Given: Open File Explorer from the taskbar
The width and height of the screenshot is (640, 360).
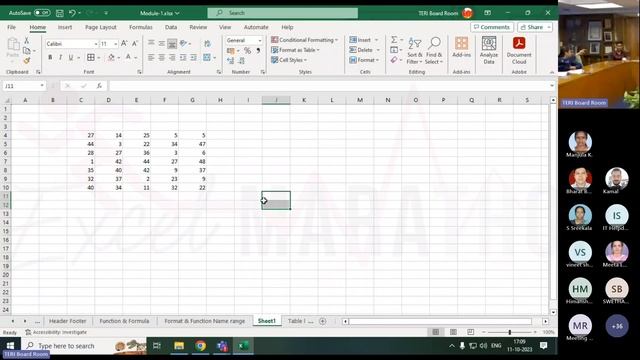Looking at the screenshot, I should click(x=179, y=346).
